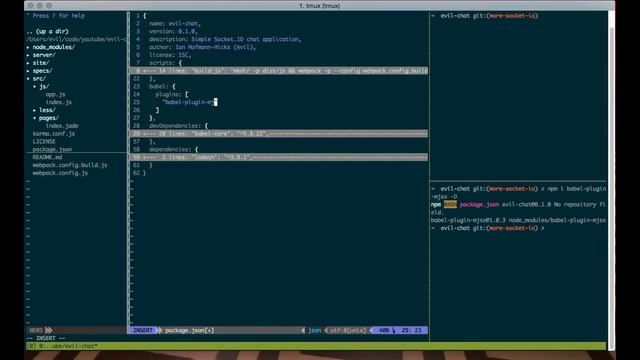Place cursor on 'babel-plugin-mj' string

pos(189,102)
